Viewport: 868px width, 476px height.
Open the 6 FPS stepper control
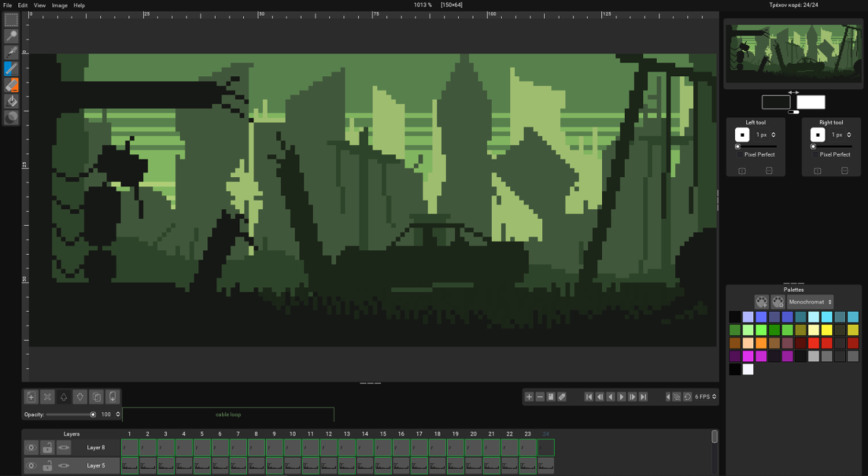702,397
